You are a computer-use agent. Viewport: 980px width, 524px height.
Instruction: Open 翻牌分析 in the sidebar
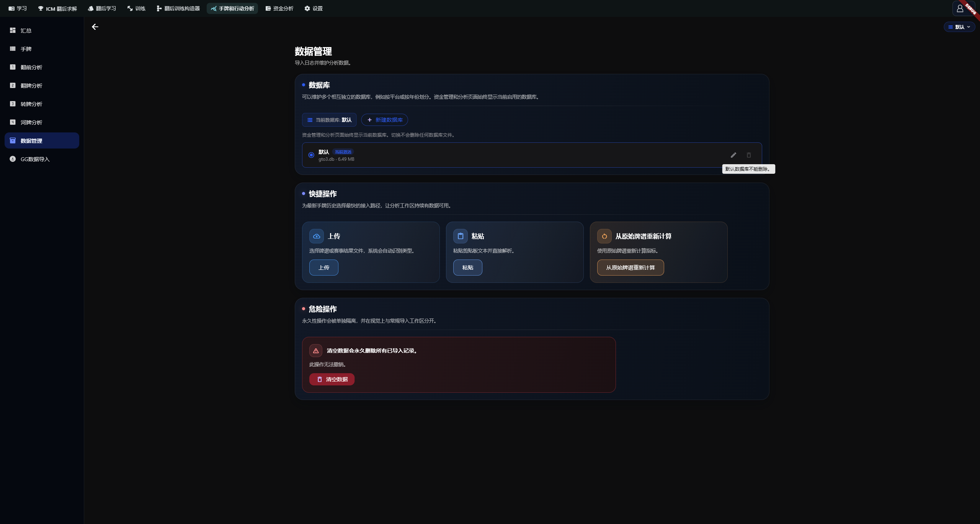(x=42, y=85)
